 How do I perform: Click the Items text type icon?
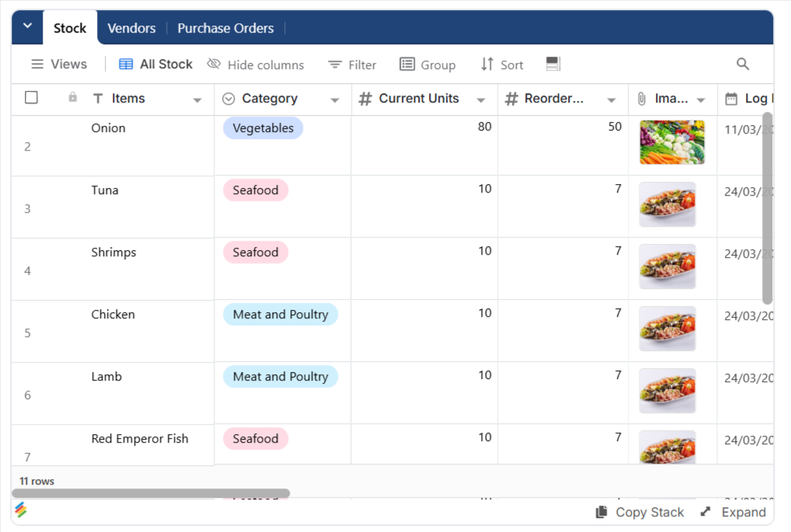click(98, 99)
